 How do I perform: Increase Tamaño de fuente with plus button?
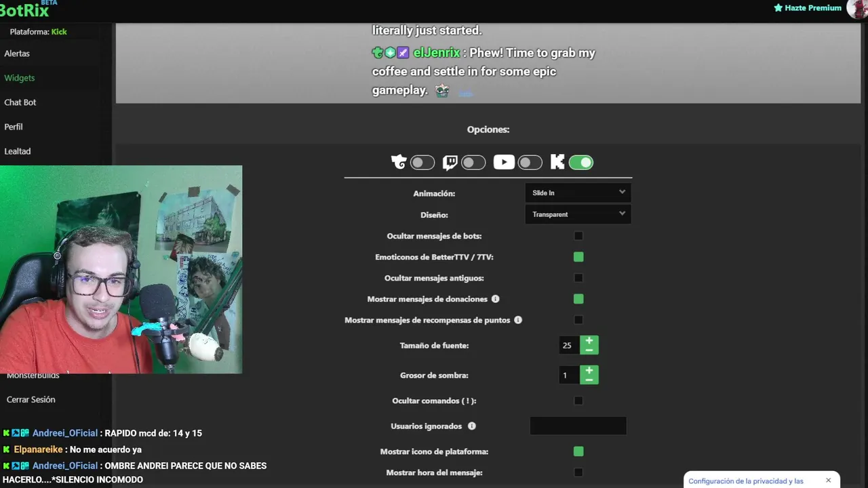tap(589, 341)
